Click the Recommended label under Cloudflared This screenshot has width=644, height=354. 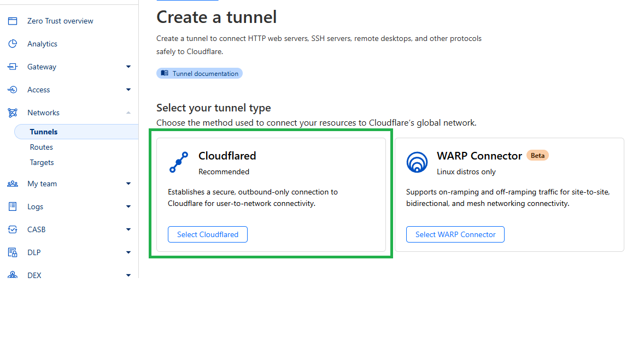(x=224, y=172)
